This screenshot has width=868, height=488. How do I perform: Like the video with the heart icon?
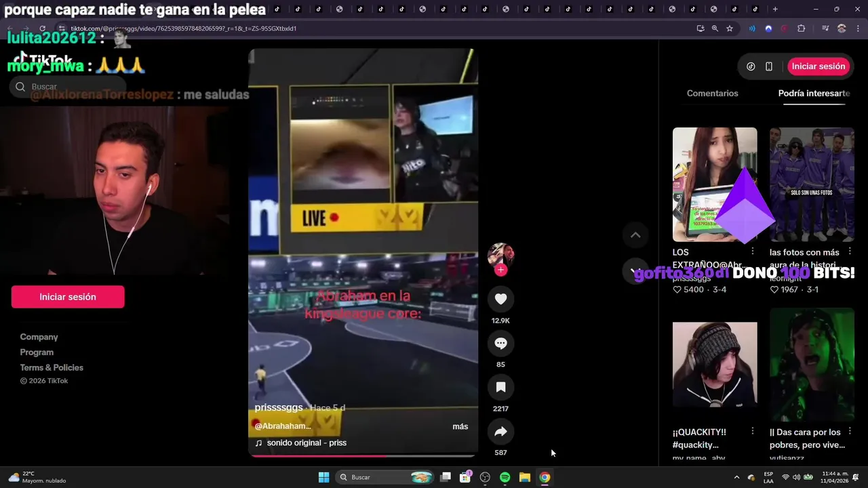(x=500, y=299)
